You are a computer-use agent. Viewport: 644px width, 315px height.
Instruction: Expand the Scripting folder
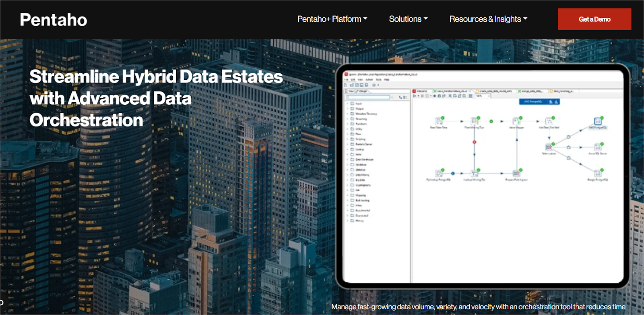pyautogui.click(x=348, y=139)
